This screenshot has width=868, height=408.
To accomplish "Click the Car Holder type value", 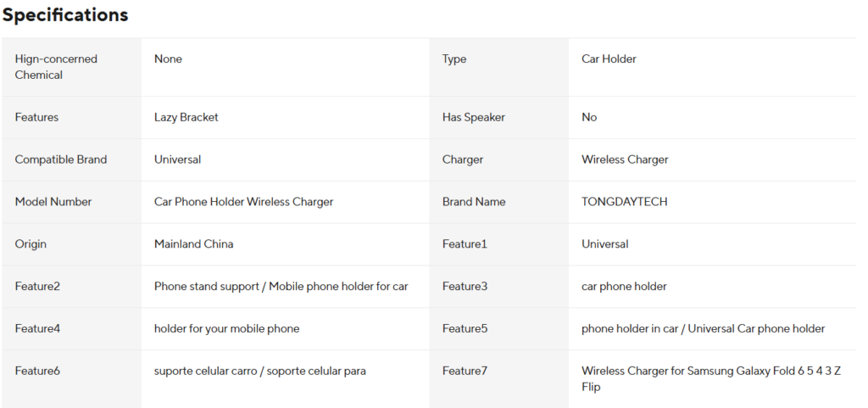I will pyautogui.click(x=609, y=59).
